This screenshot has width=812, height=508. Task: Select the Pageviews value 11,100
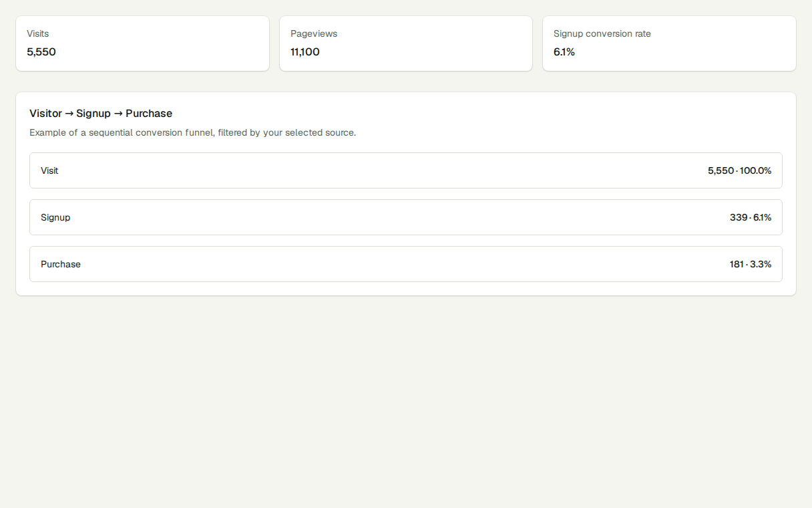[305, 52]
